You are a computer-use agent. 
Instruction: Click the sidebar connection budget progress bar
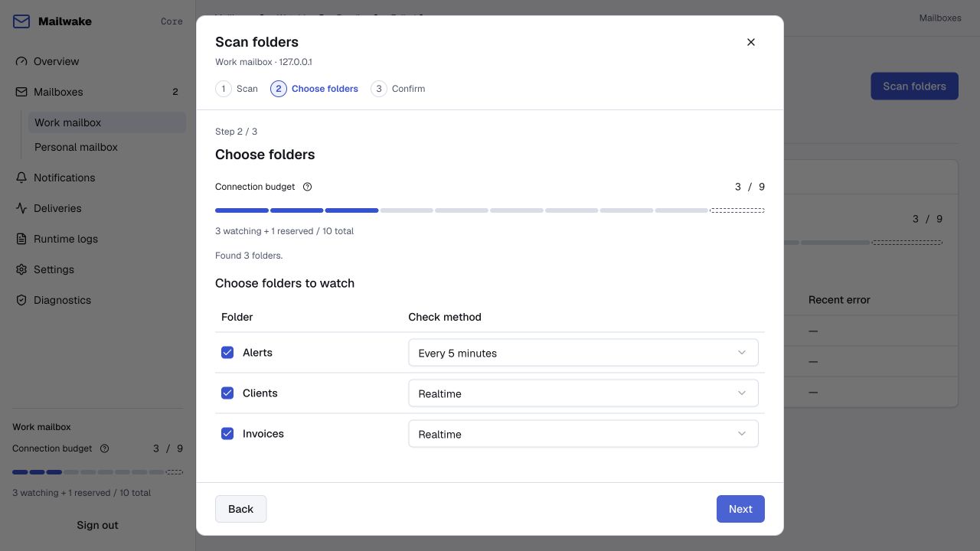point(97,472)
